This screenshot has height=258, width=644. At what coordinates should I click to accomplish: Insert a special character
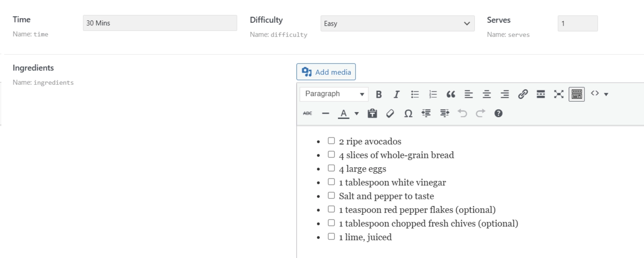click(408, 113)
